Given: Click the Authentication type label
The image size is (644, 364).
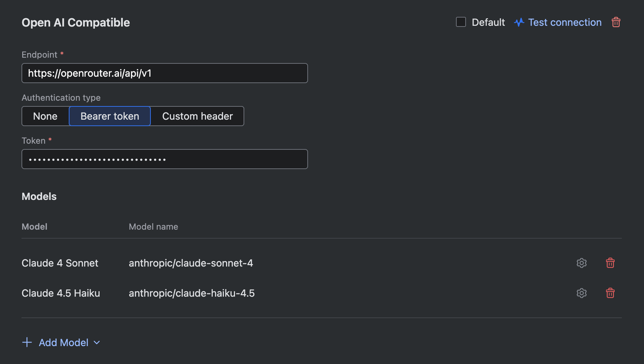Looking at the screenshot, I should click(x=61, y=98).
